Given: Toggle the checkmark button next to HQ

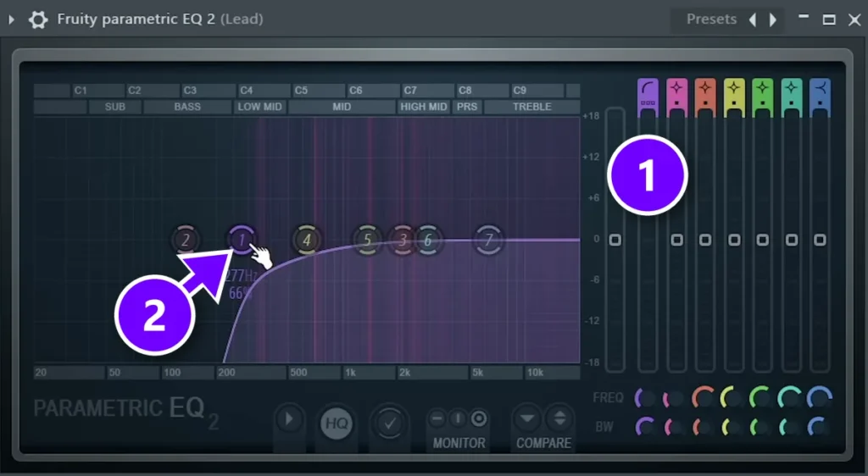Looking at the screenshot, I should [x=390, y=423].
